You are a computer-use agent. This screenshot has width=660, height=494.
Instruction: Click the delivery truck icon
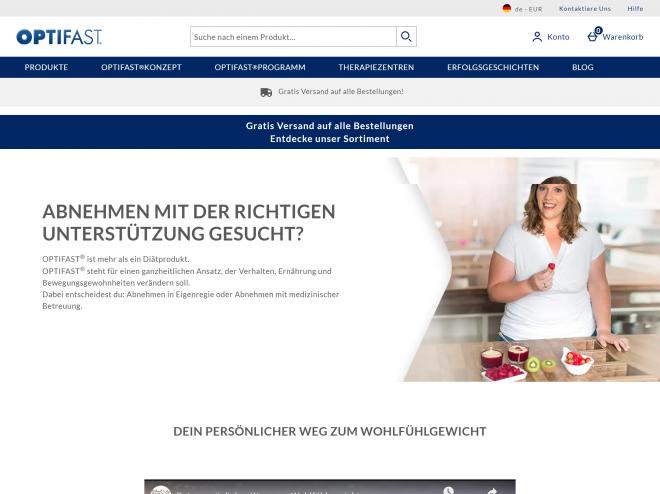pyautogui.click(x=266, y=92)
